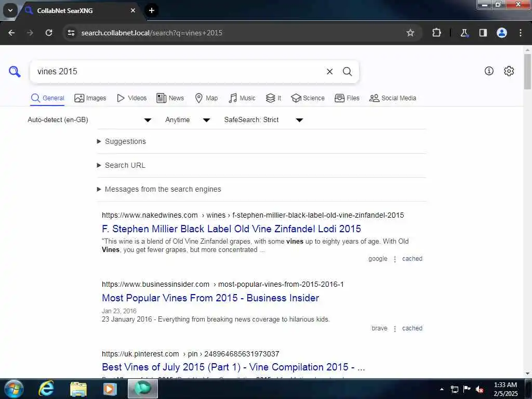
Task: Open Most Popular Vines Business Insider result
Action: pos(210,298)
